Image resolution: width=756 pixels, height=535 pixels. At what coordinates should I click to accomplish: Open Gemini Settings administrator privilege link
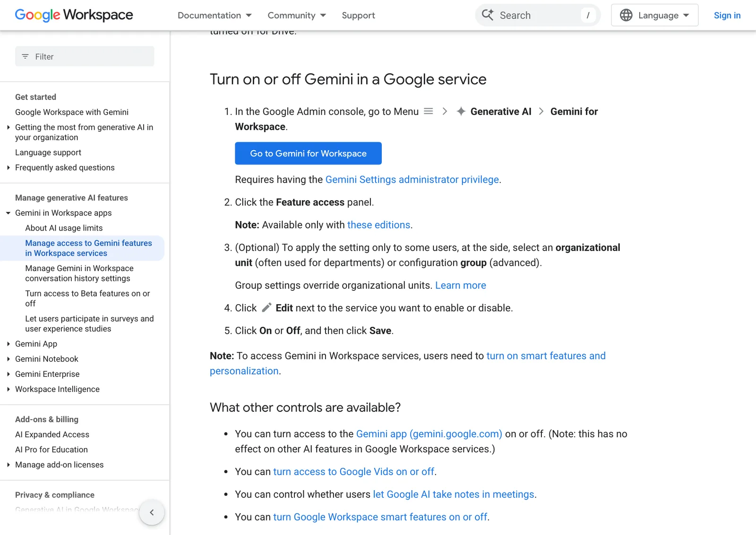[412, 179]
